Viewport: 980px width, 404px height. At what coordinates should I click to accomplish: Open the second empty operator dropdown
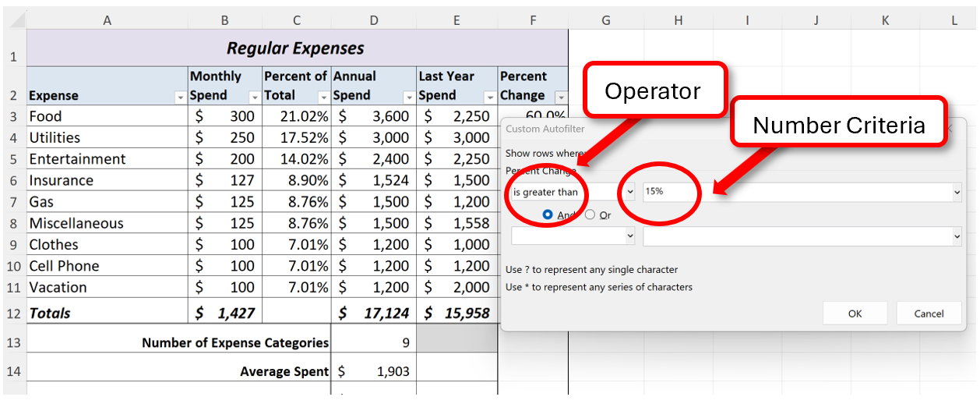click(x=630, y=236)
